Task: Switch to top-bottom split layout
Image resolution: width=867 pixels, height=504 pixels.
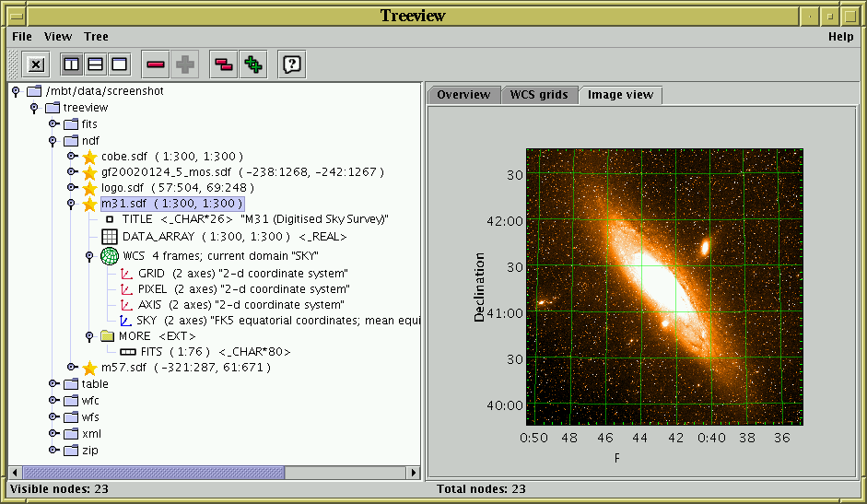Action: click(x=95, y=64)
